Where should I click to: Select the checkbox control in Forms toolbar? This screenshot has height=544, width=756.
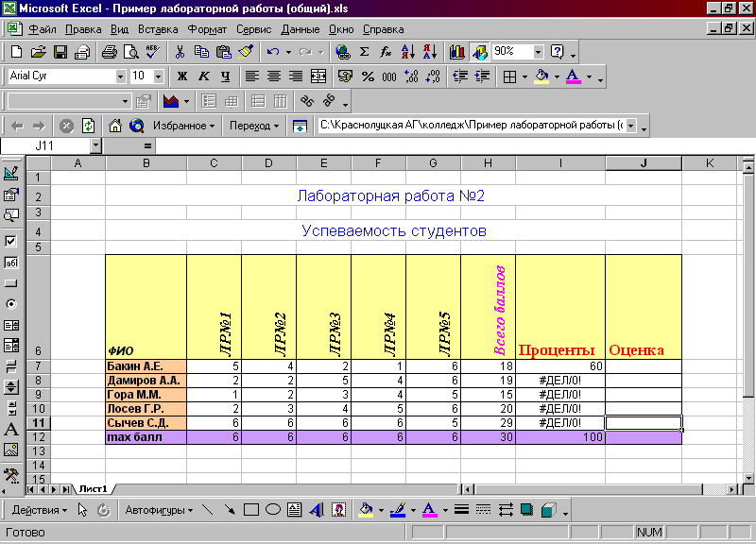(x=11, y=241)
